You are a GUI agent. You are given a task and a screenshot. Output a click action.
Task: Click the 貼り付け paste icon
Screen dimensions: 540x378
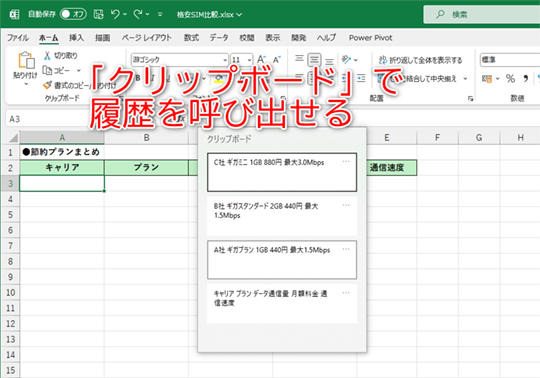pos(26,61)
